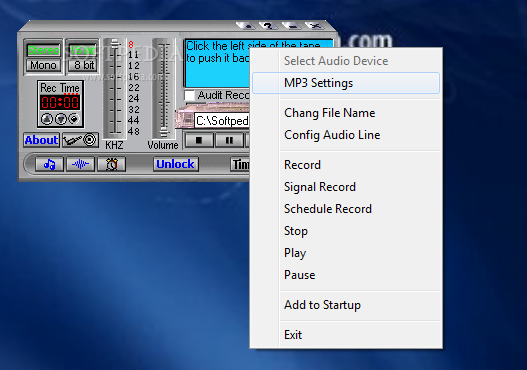
Task: Choose Stop from the context menu
Action: [346, 231]
